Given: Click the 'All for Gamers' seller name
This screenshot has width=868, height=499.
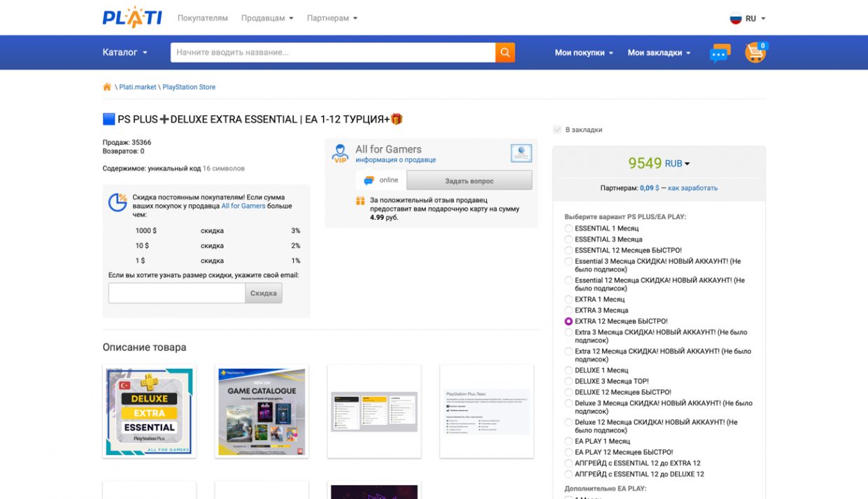Looking at the screenshot, I should pyautogui.click(x=388, y=149).
